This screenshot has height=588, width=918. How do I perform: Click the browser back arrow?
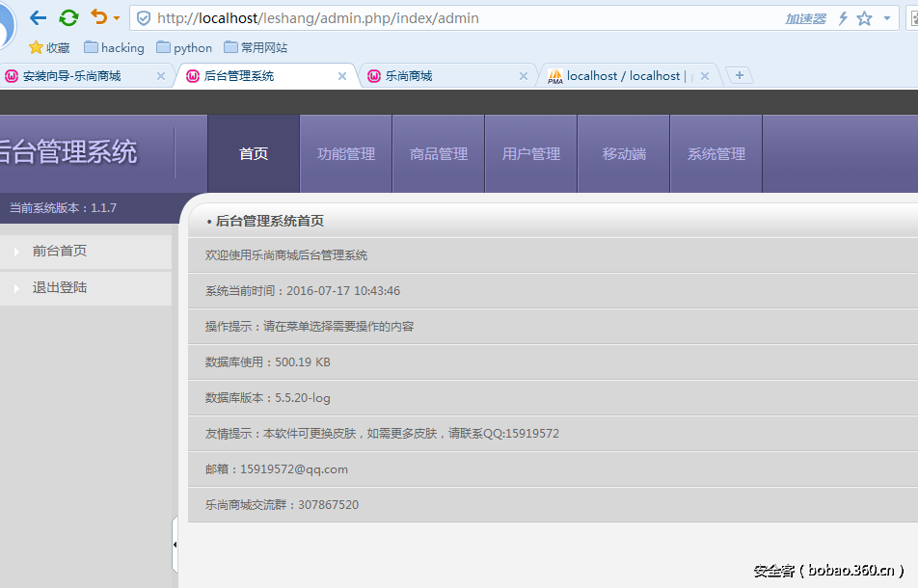[x=38, y=18]
